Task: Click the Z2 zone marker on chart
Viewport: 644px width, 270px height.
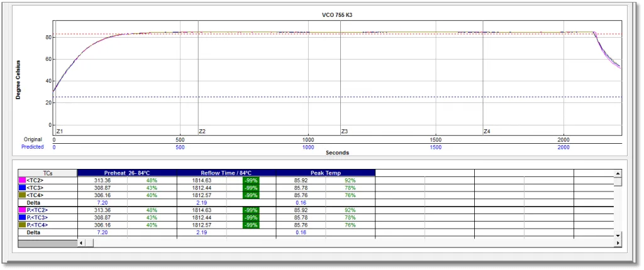Action: (202, 131)
